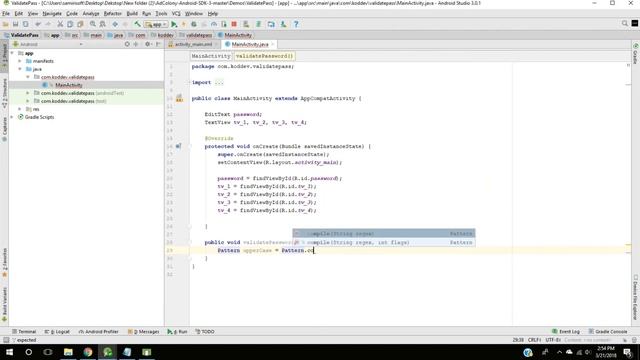Screen dimensions: 640x360
Task: Collapse the java folder node
Action: point(20,69)
